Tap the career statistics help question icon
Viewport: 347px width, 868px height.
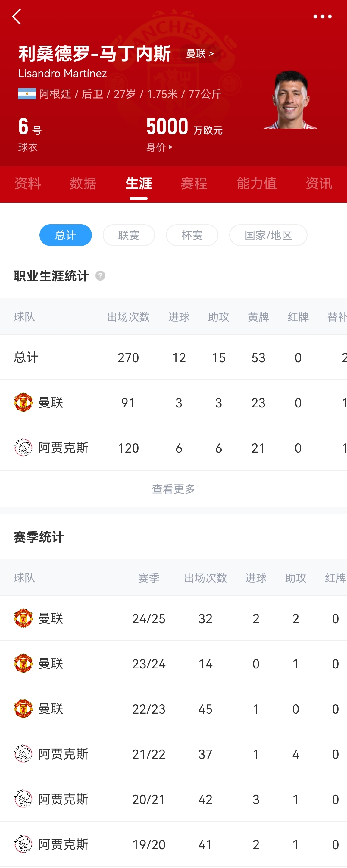[x=100, y=276]
